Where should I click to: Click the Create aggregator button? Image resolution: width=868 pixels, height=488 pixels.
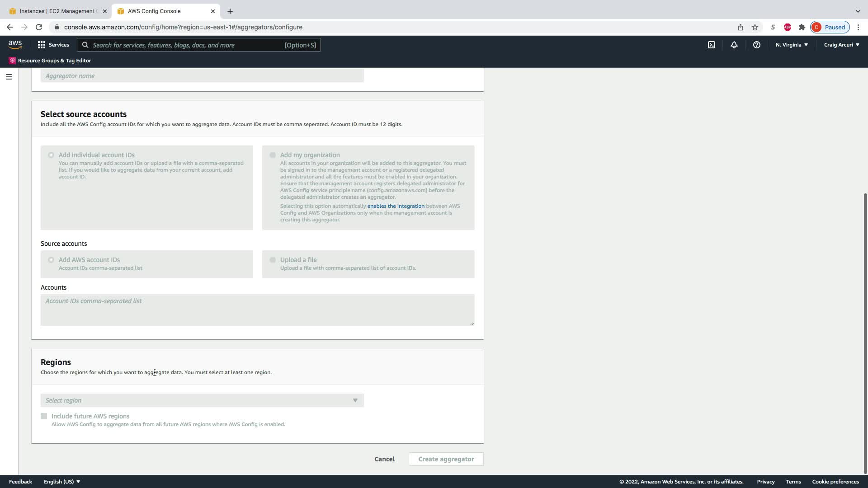pos(446,459)
